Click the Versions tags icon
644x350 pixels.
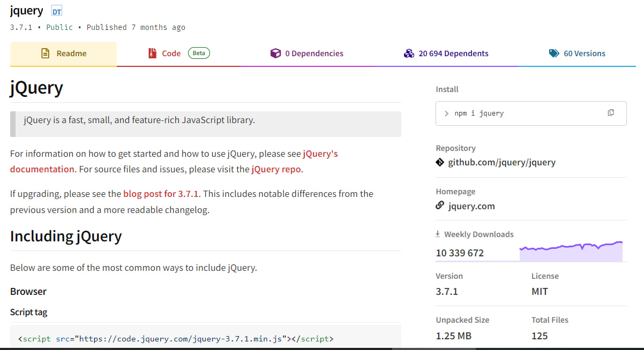pyautogui.click(x=554, y=54)
